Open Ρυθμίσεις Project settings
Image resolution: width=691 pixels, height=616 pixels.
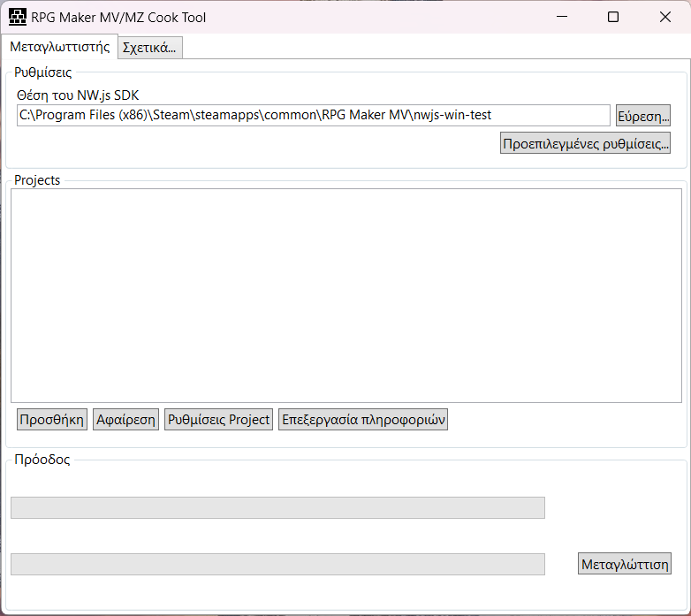click(x=218, y=420)
